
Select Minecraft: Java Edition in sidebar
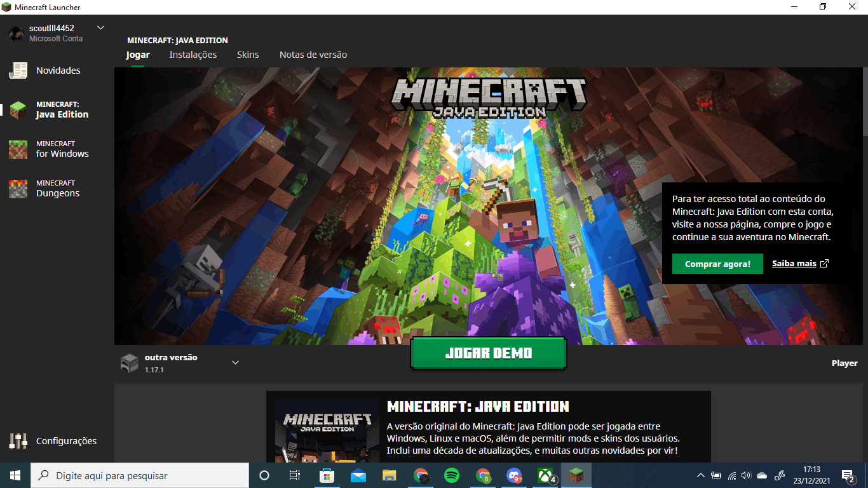tap(50, 109)
